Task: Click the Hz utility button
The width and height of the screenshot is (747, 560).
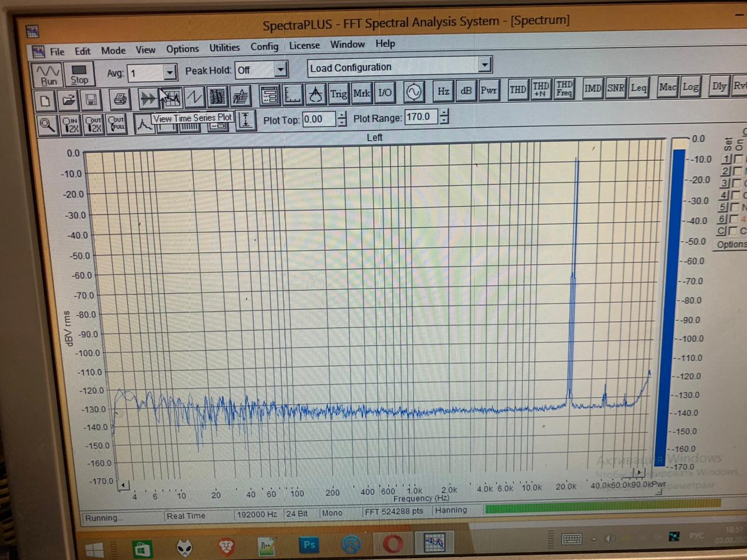Action: 443,91
